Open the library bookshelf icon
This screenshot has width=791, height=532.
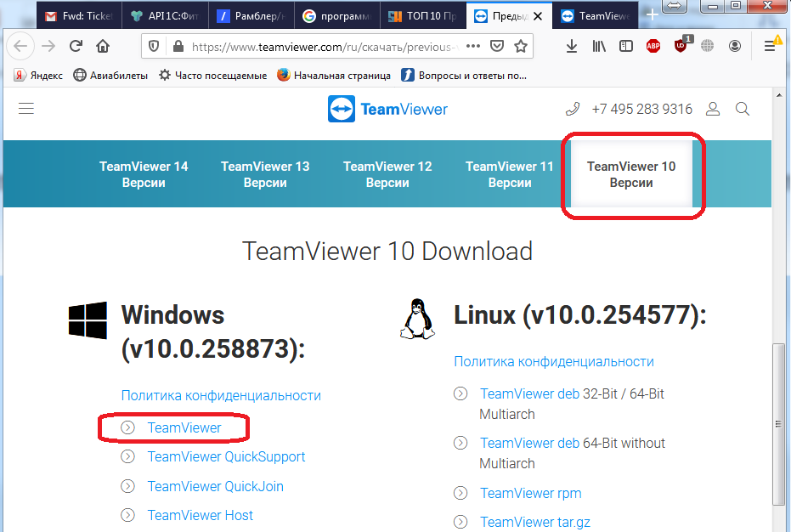[x=599, y=47]
